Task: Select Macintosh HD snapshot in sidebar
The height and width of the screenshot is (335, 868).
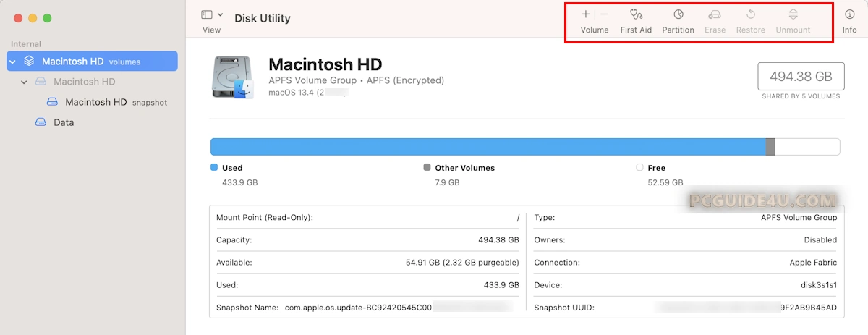Action: (95, 102)
